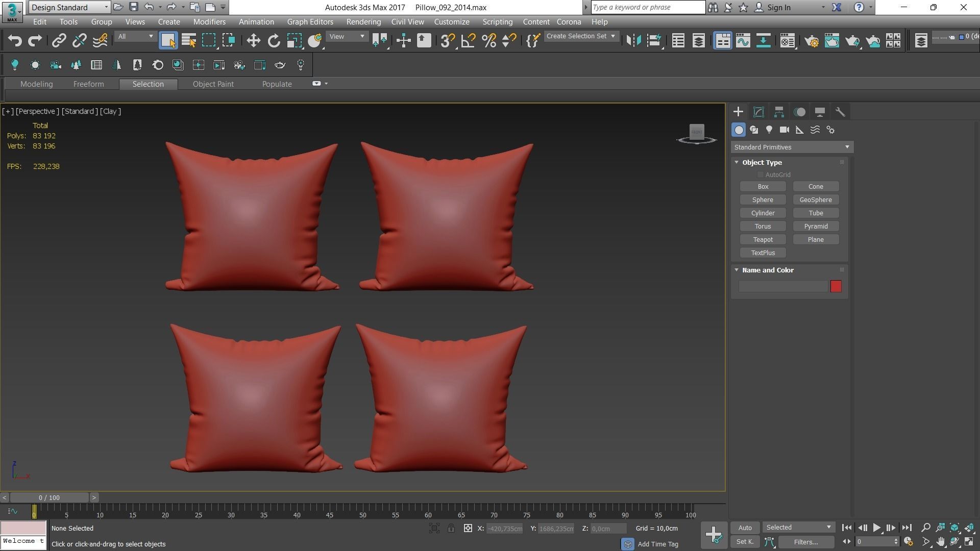Open the Modifiers menu
Image resolution: width=980 pixels, height=551 pixels.
click(x=209, y=22)
